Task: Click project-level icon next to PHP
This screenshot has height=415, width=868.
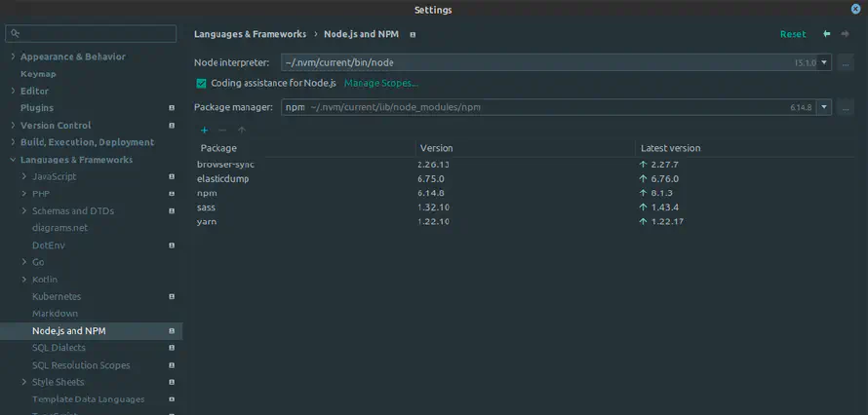Action: click(172, 194)
